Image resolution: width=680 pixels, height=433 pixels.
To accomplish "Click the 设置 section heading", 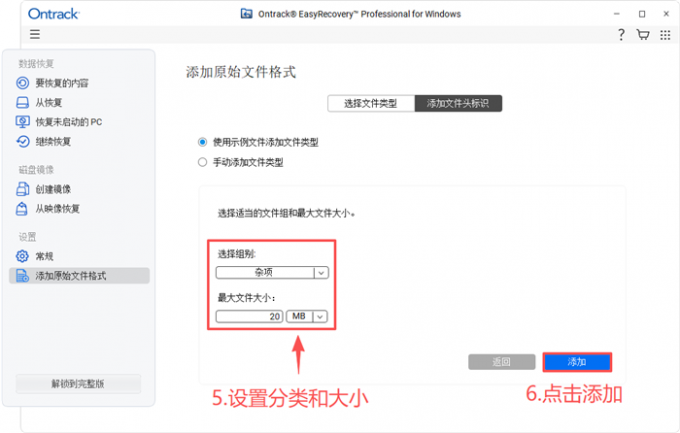I will click(x=27, y=237).
